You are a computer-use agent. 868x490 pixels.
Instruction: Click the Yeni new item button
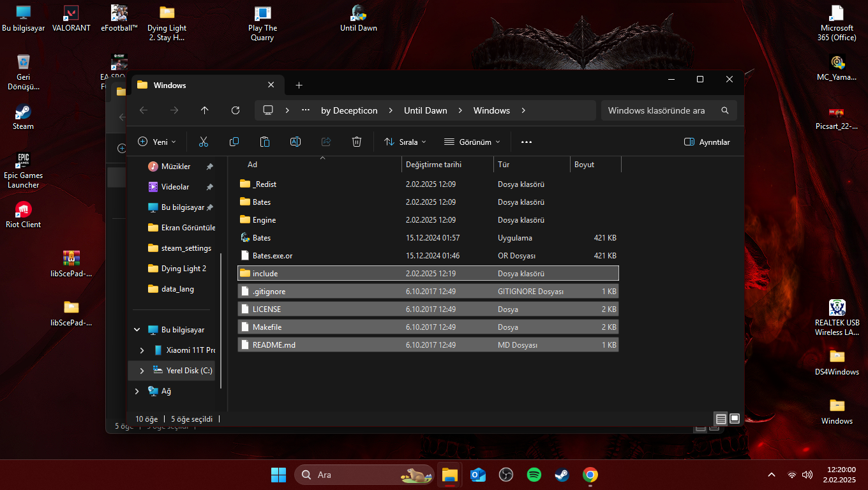(x=156, y=142)
